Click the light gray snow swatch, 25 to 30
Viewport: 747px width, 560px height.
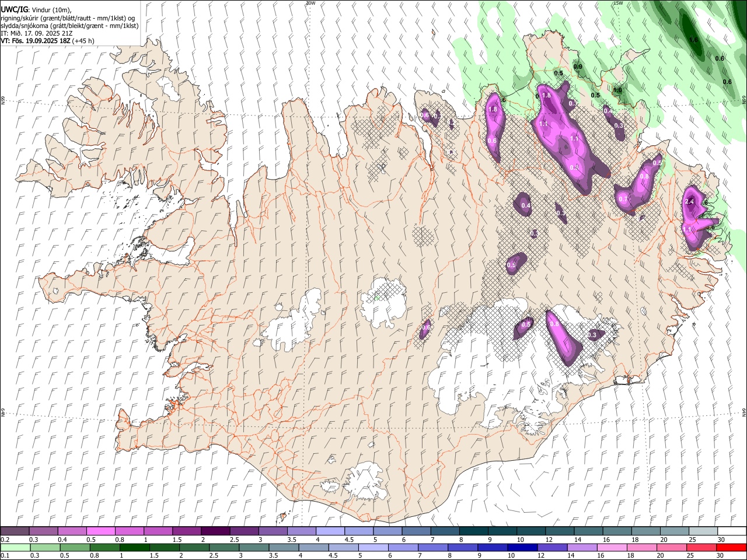[x=703, y=531]
